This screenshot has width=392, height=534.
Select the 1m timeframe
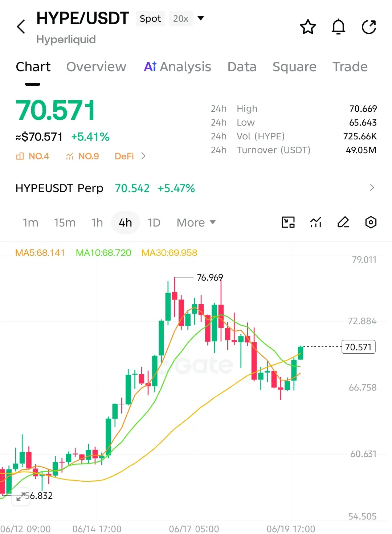[x=30, y=223]
